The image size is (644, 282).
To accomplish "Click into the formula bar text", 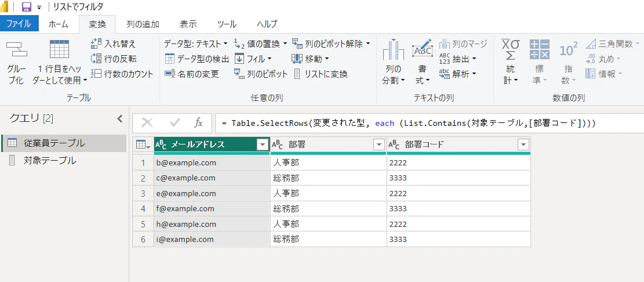I will point(429,123).
